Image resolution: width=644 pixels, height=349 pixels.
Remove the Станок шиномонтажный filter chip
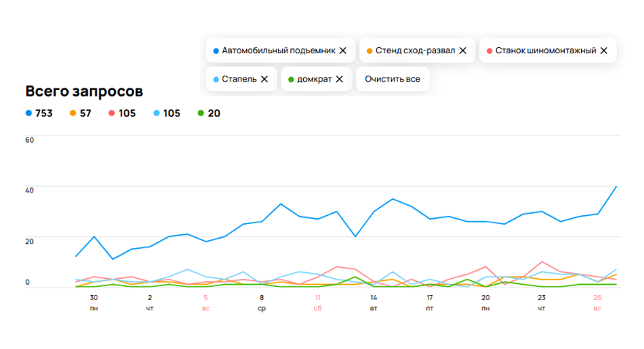tap(603, 50)
